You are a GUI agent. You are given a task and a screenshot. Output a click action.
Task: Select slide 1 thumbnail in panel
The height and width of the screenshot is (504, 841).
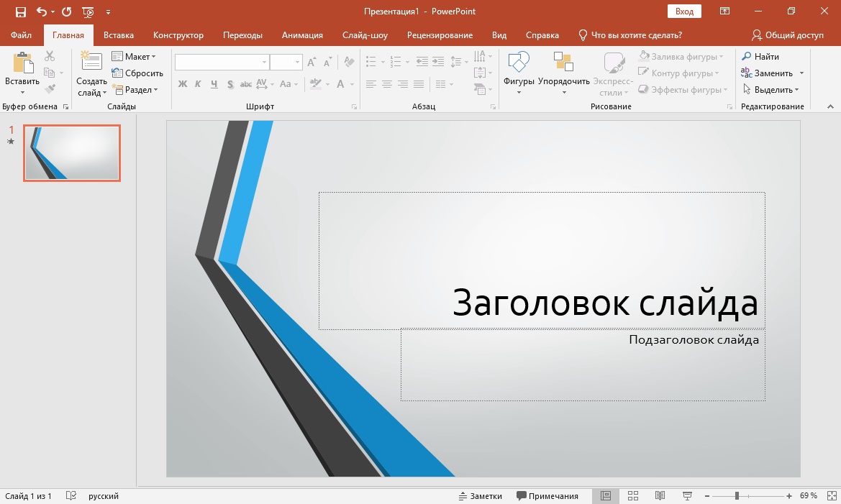coord(72,152)
